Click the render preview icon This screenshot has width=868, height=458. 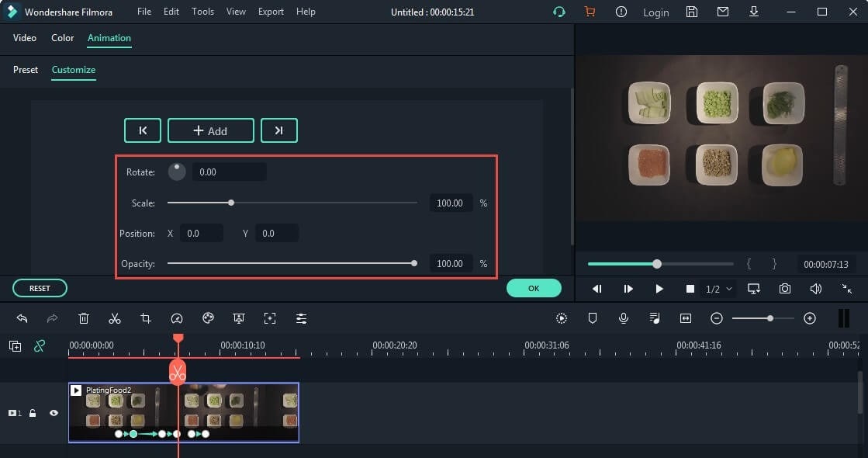[x=562, y=318]
